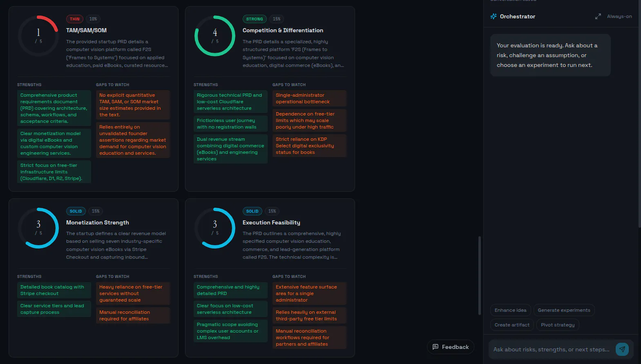
Task: Click the SOLID badge on Monetization Strength
Action: pyautogui.click(x=76, y=211)
